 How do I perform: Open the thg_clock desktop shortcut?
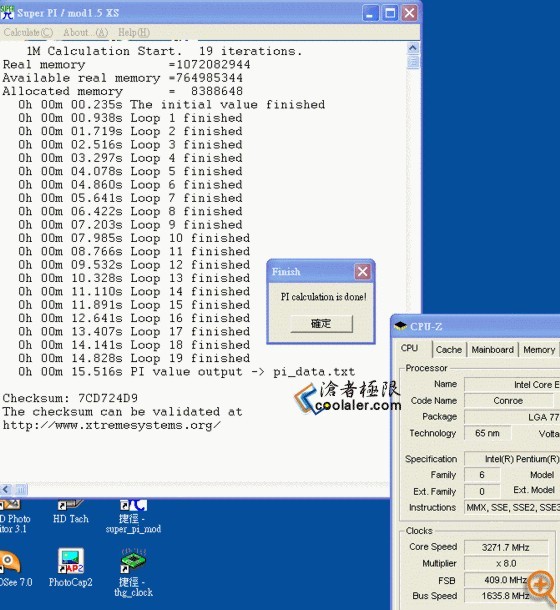click(133, 573)
